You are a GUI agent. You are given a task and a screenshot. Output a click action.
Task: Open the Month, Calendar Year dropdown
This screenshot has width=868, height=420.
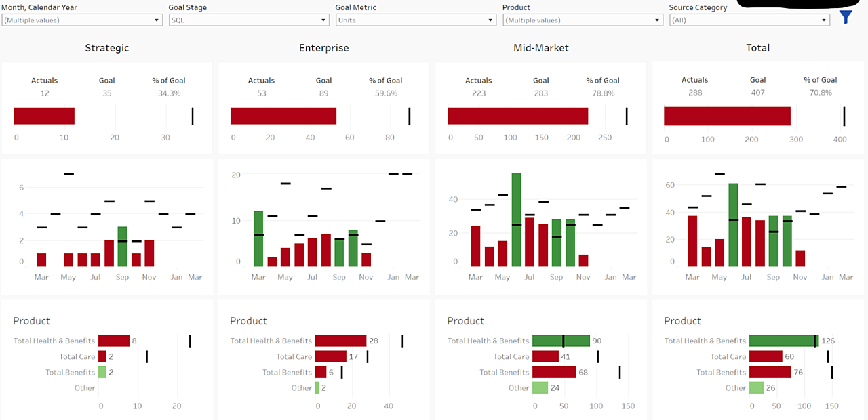[81, 20]
